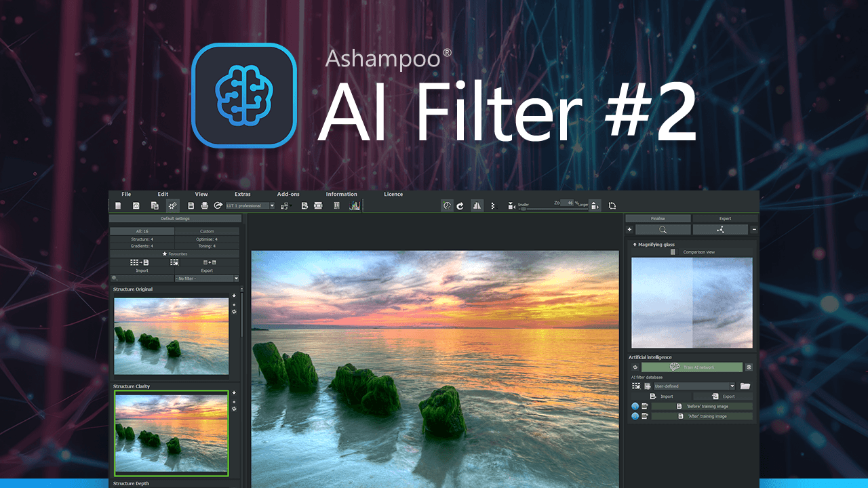Click the icon right of Train AI network
Viewport: 868px width, 488px height.
click(x=749, y=367)
